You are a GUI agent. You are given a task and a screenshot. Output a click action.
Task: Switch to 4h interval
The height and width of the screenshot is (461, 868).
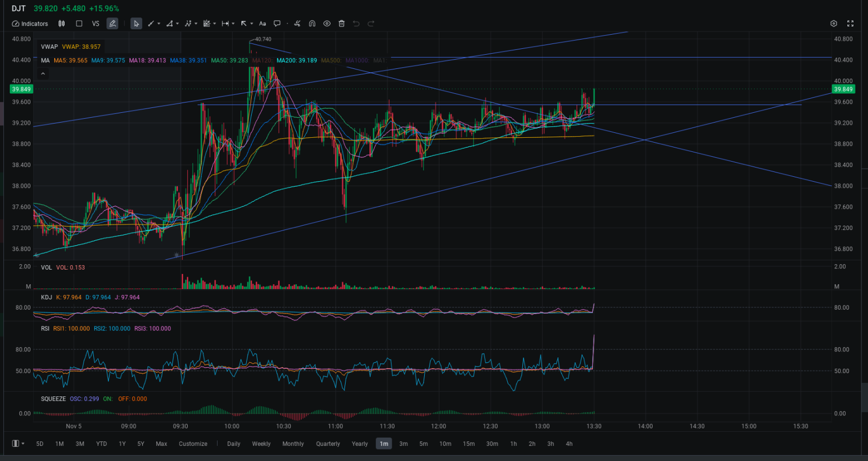pyautogui.click(x=569, y=444)
